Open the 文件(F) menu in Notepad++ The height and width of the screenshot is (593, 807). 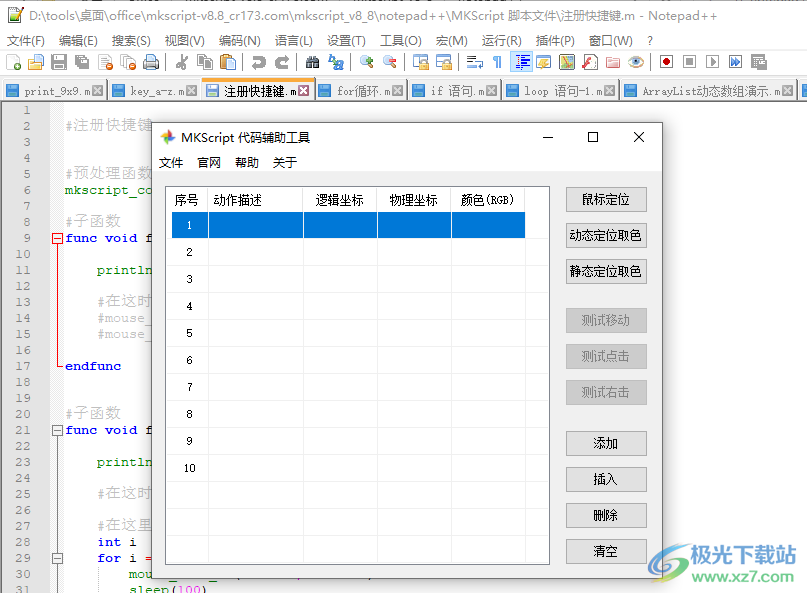pyautogui.click(x=26, y=41)
